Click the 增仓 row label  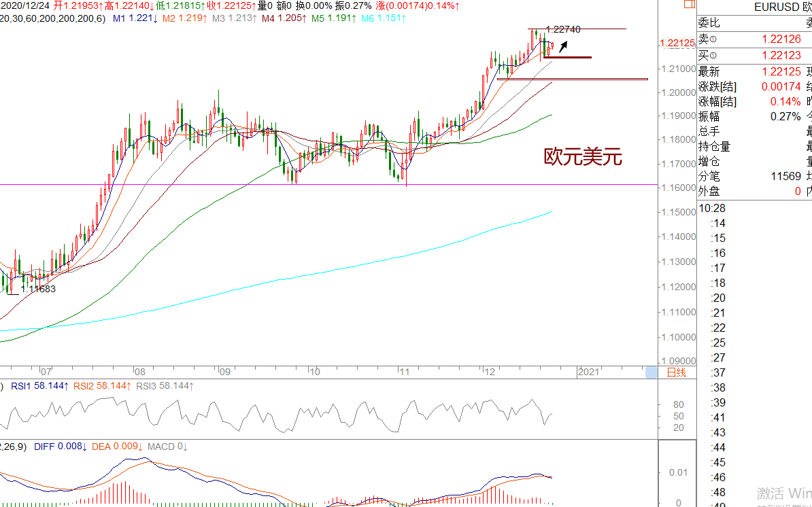tap(709, 162)
